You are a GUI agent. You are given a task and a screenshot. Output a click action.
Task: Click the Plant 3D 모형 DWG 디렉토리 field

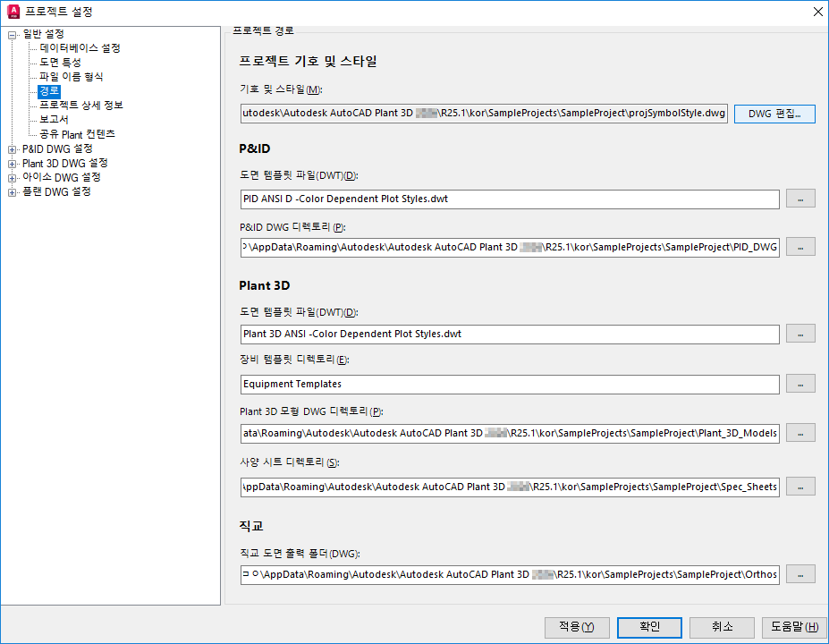coord(510,434)
